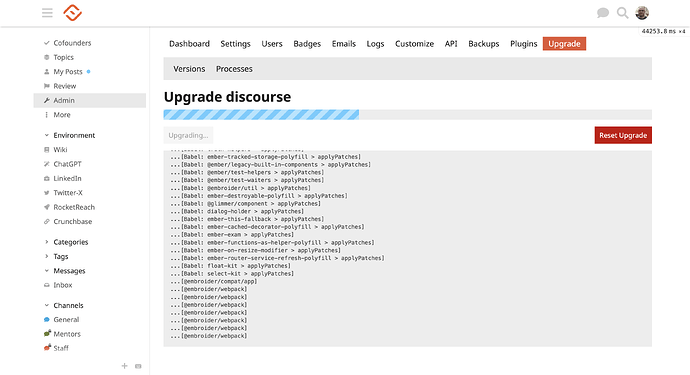690x375 pixels.
Task: Open the API tab
Action: coord(451,44)
